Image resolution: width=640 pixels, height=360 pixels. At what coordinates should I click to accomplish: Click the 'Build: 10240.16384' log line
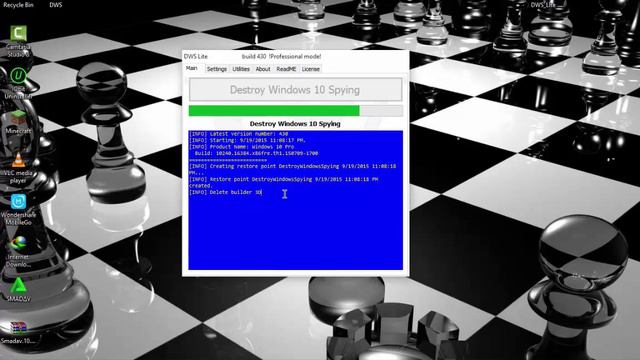tap(256, 153)
